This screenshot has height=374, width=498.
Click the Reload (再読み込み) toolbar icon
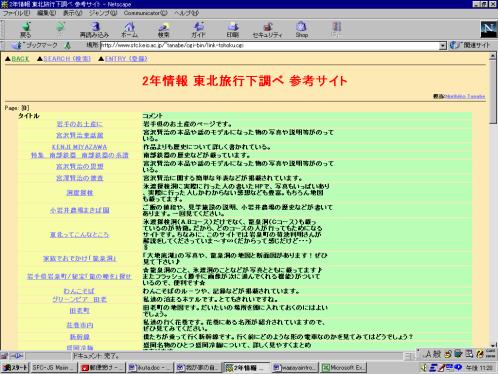point(95,29)
